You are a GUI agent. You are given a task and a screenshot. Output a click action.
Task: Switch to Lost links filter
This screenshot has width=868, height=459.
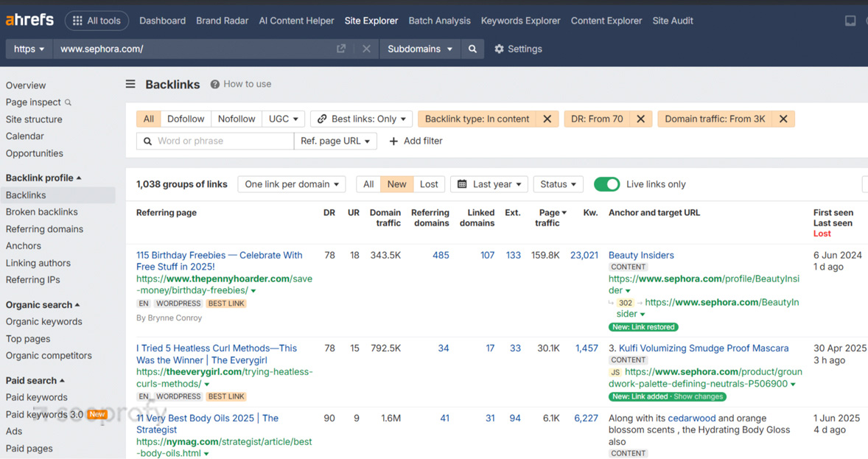point(429,184)
